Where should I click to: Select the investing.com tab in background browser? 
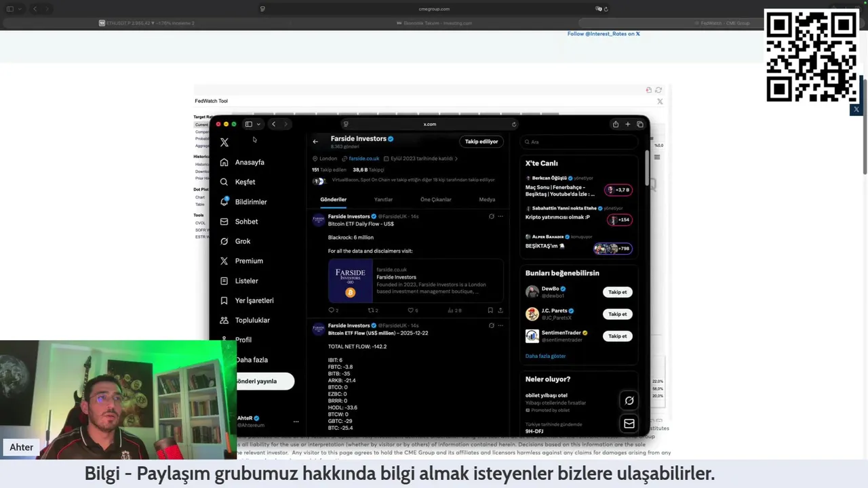click(434, 23)
